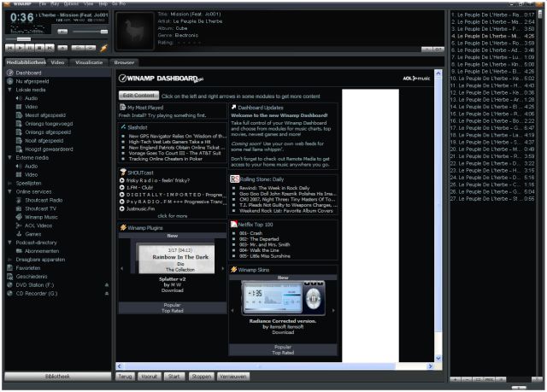The width and height of the screenshot is (547, 392).
Task: Click the Radiance skin preview thumbnail
Action: coord(283,298)
